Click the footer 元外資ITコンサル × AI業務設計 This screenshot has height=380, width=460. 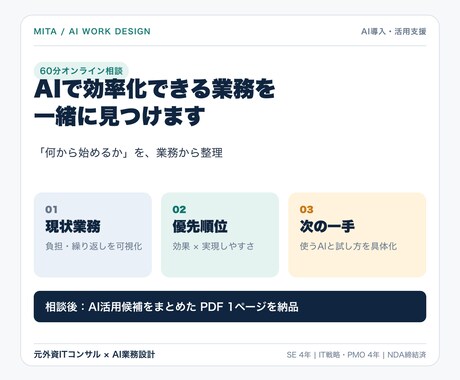click(94, 354)
